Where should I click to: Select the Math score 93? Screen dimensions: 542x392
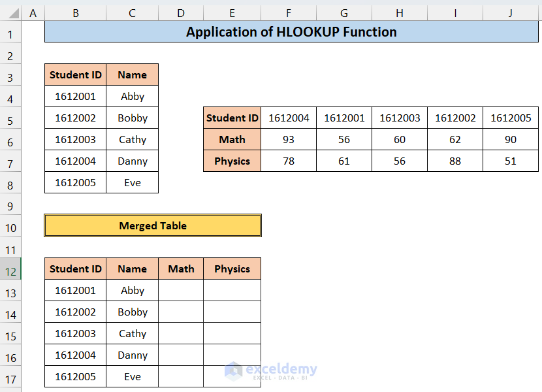tap(289, 139)
